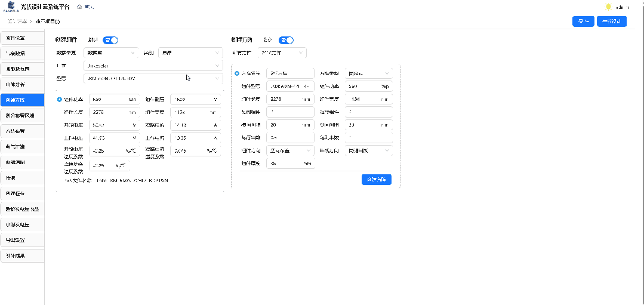
Task: Click the admin user name at top right
Action: point(623,7)
